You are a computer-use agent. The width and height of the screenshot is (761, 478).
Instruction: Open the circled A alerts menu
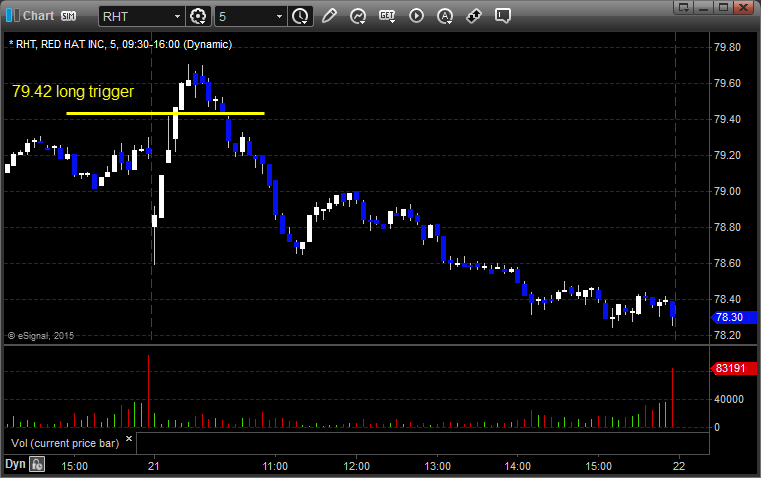pos(445,16)
